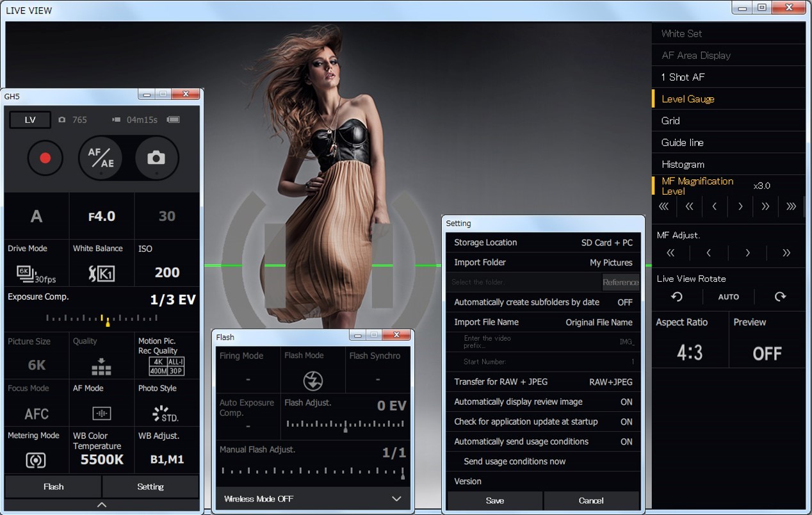Click the red video record button
Image resolution: width=812 pixels, height=515 pixels.
[x=45, y=158]
